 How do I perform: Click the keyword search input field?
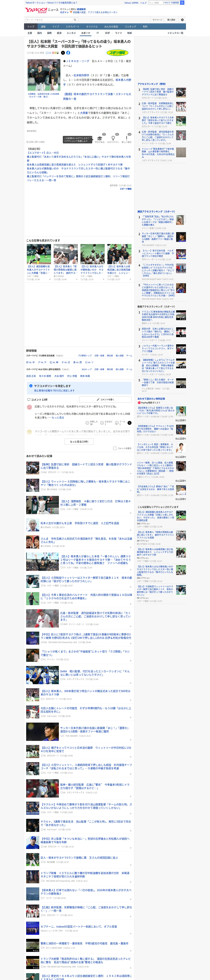[49, 20]
